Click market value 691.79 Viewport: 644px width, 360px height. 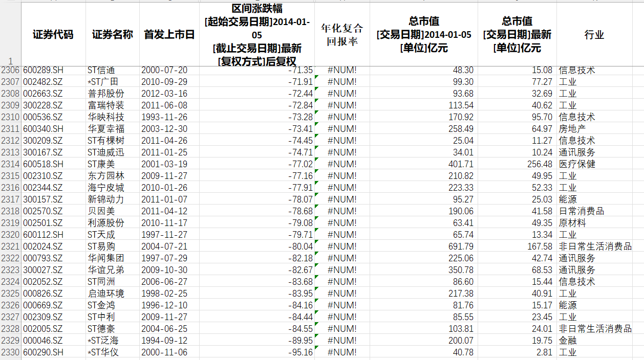point(461,246)
